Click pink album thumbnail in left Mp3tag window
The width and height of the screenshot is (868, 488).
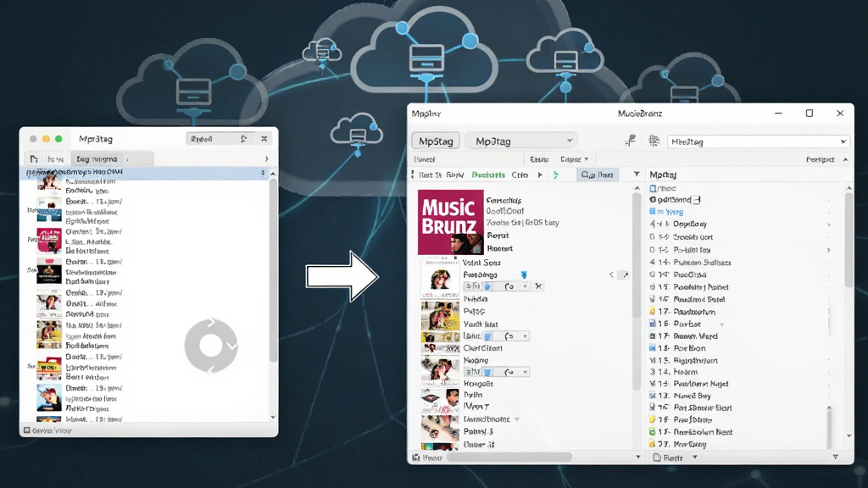(48, 241)
